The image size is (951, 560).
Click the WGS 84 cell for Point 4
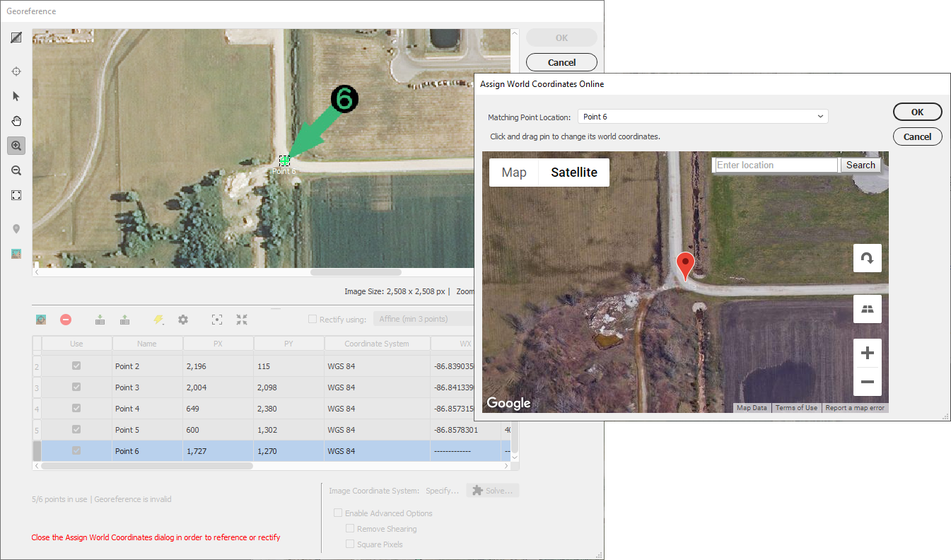click(377, 409)
